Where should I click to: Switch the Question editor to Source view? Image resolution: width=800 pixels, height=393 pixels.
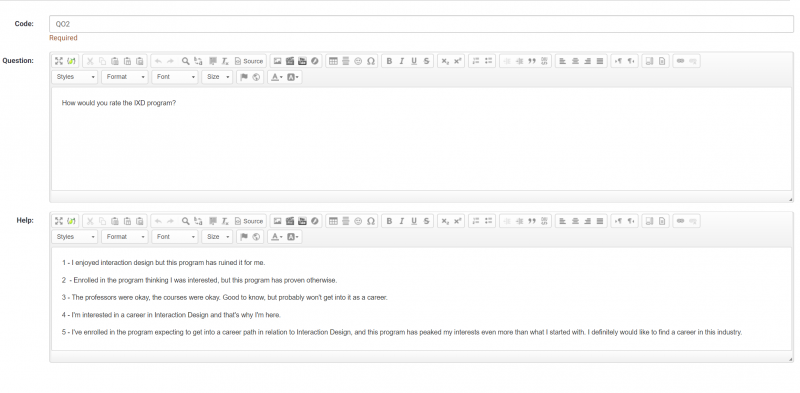click(x=249, y=61)
